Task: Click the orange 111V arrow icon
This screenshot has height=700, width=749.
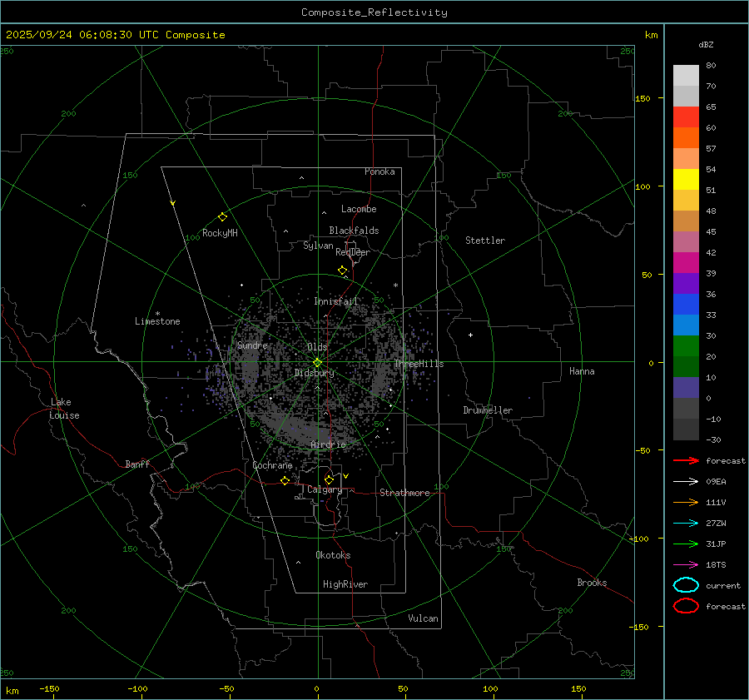Action: pyautogui.click(x=686, y=502)
